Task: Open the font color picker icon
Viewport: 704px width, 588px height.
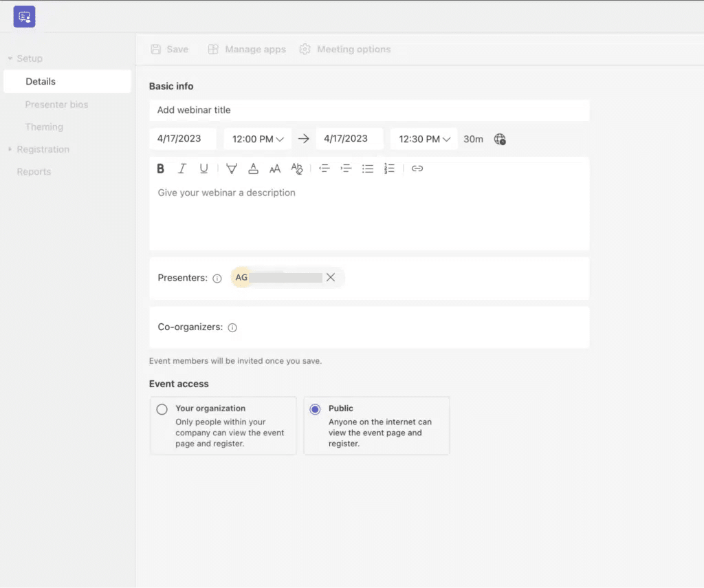Action: coord(253,168)
